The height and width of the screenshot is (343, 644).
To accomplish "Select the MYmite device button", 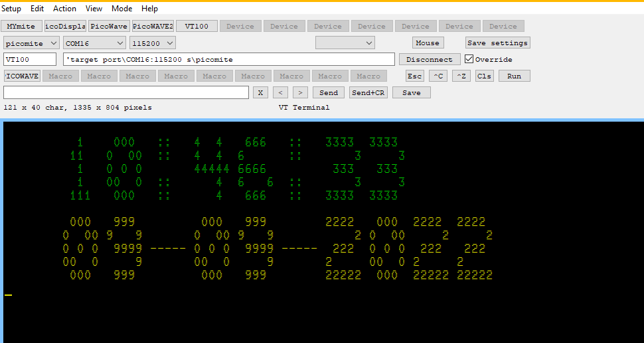I will [x=21, y=27].
